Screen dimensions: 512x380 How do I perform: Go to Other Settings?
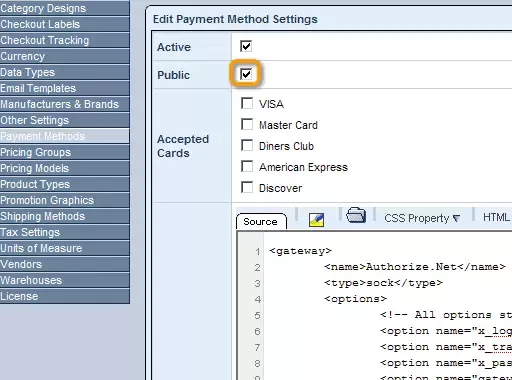[65, 120]
